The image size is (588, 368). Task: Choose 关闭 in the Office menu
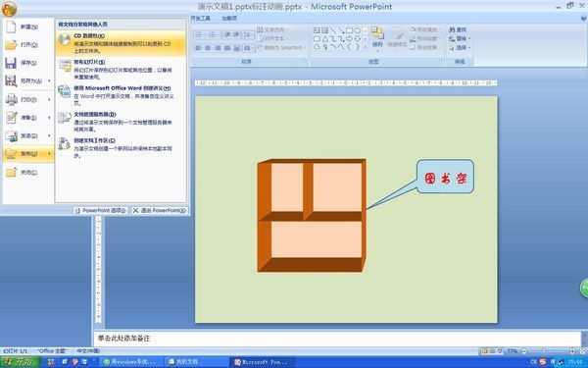pos(28,173)
